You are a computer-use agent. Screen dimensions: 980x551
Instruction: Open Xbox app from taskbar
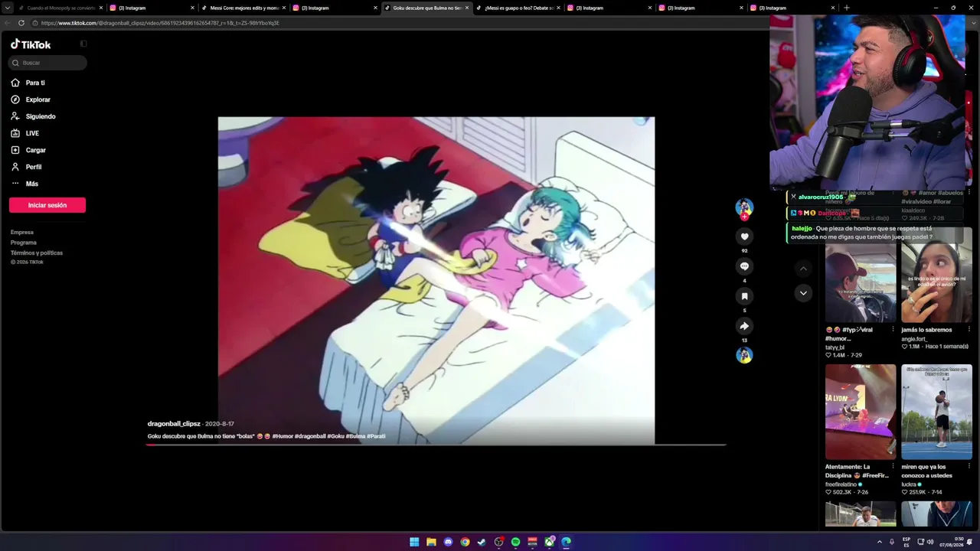[549, 542]
